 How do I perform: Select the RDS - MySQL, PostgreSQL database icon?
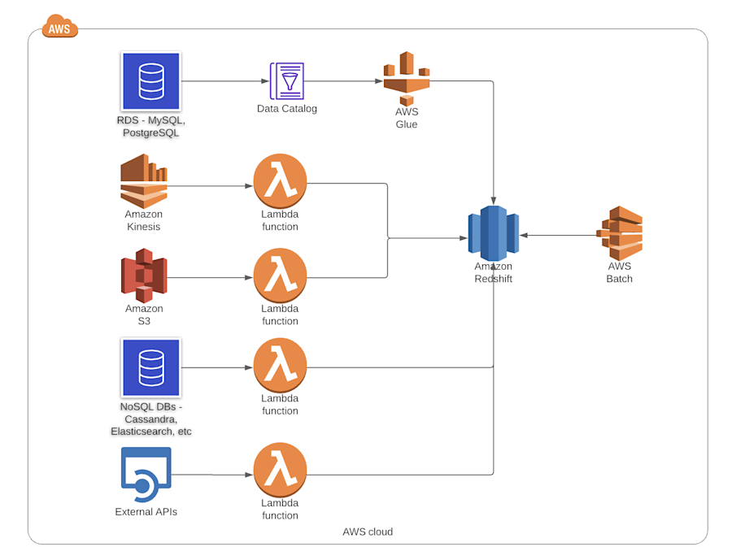pyautogui.click(x=150, y=80)
